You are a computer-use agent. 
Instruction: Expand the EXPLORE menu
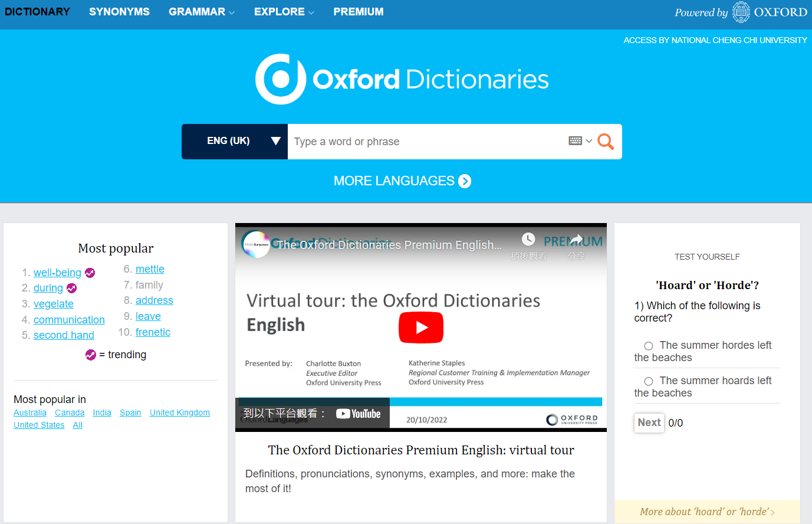284,12
